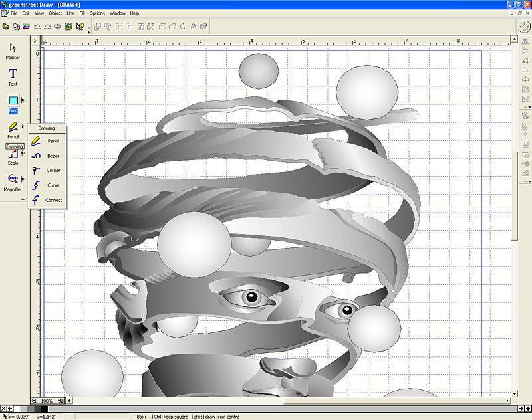532x420 pixels.
Task: Pick the Corner drawing tool
Action: click(x=47, y=170)
